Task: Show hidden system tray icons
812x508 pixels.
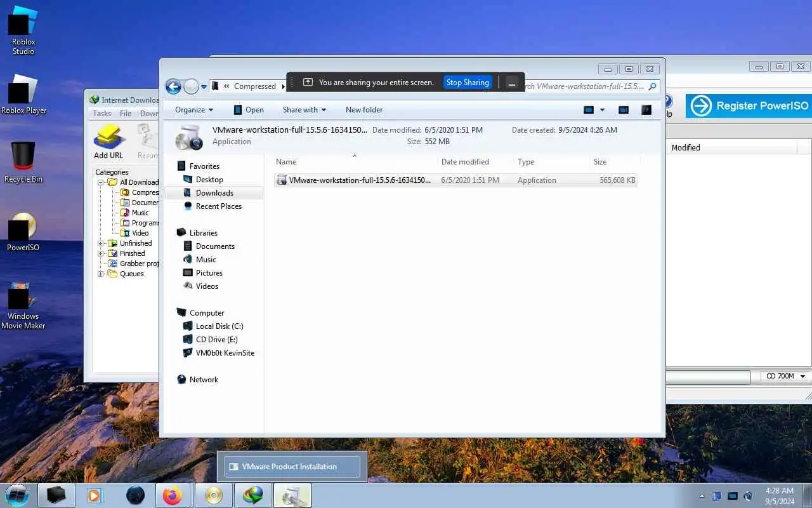Action: point(701,496)
